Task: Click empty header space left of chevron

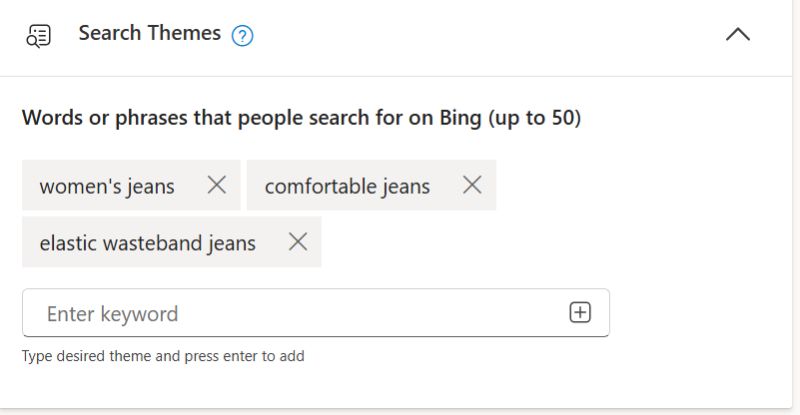Action: click(500, 35)
